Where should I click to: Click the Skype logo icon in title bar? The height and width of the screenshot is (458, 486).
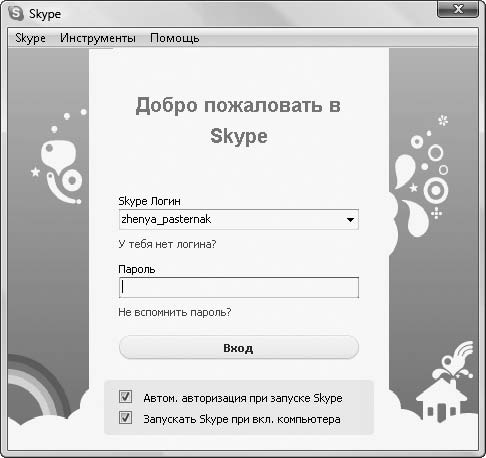pos(16,14)
